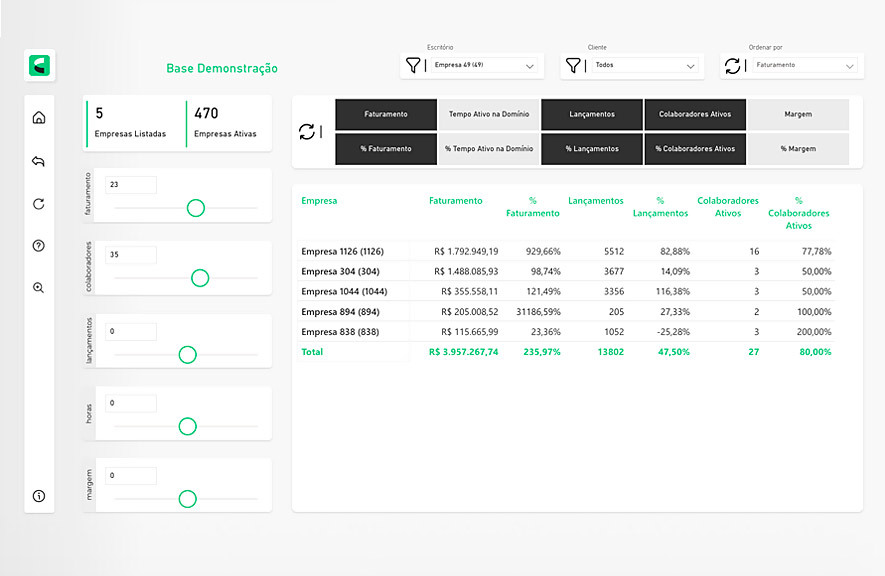
Task: Sort by Empresa column header
Action: tap(319, 200)
